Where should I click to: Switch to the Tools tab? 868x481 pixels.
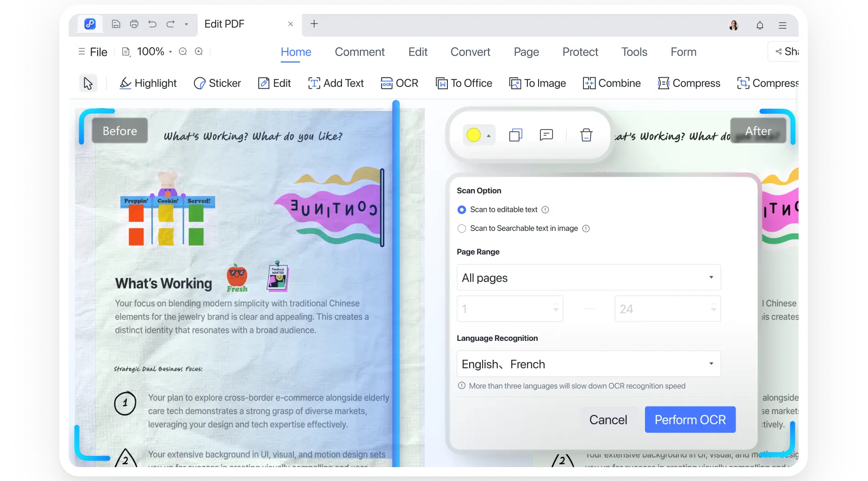634,52
